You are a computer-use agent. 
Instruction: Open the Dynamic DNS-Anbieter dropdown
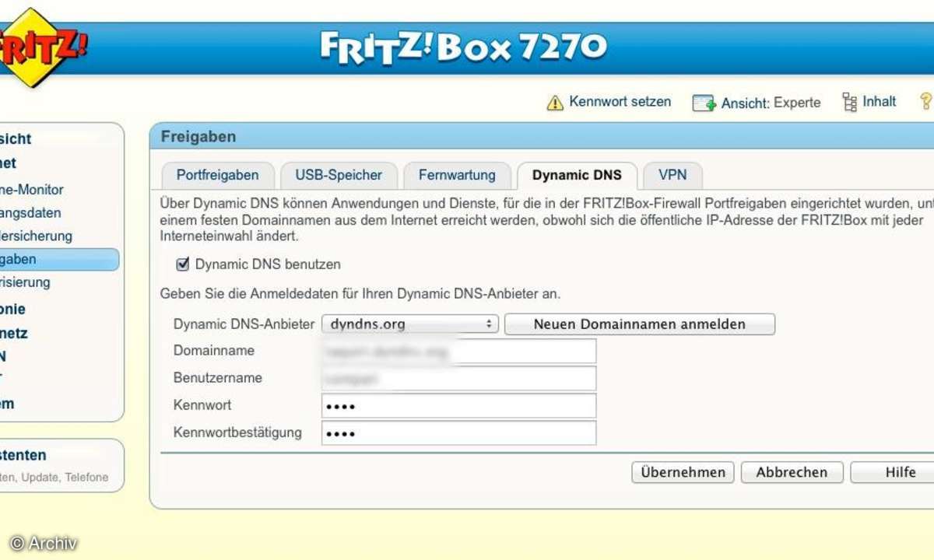pyautogui.click(x=410, y=324)
